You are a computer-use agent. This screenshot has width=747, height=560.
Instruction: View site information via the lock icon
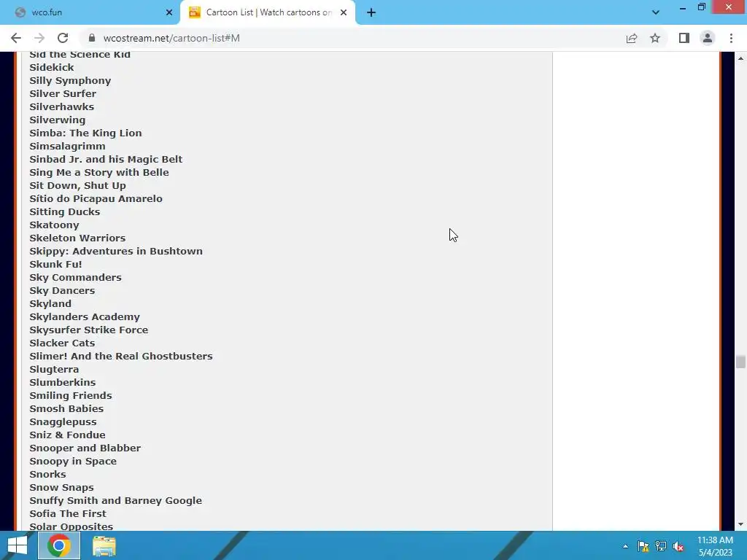[x=92, y=38]
